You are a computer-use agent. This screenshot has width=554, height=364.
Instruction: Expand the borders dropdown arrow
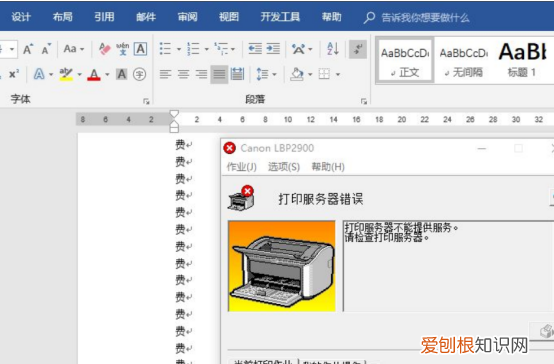[x=338, y=75]
